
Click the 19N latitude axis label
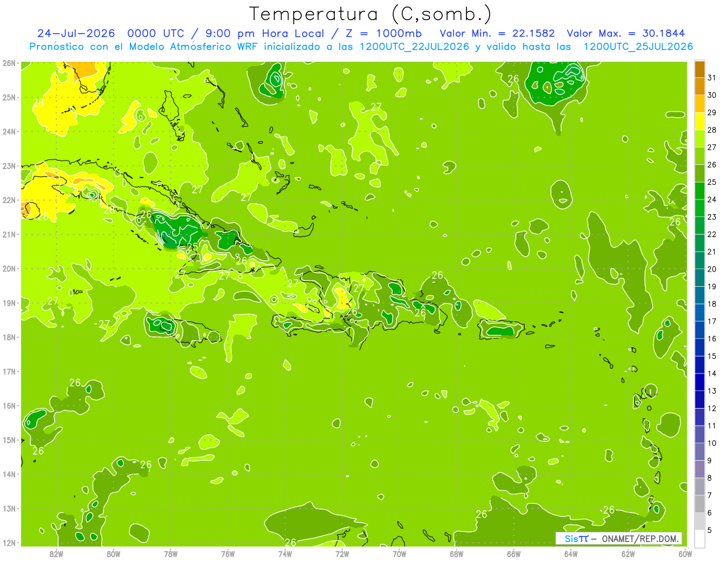8,303
